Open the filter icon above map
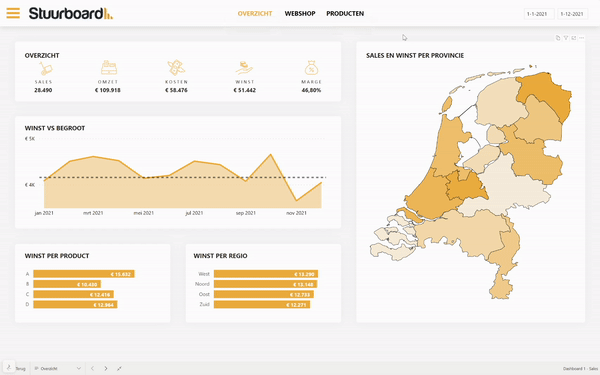 pyautogui.click(x=566, y=38)
